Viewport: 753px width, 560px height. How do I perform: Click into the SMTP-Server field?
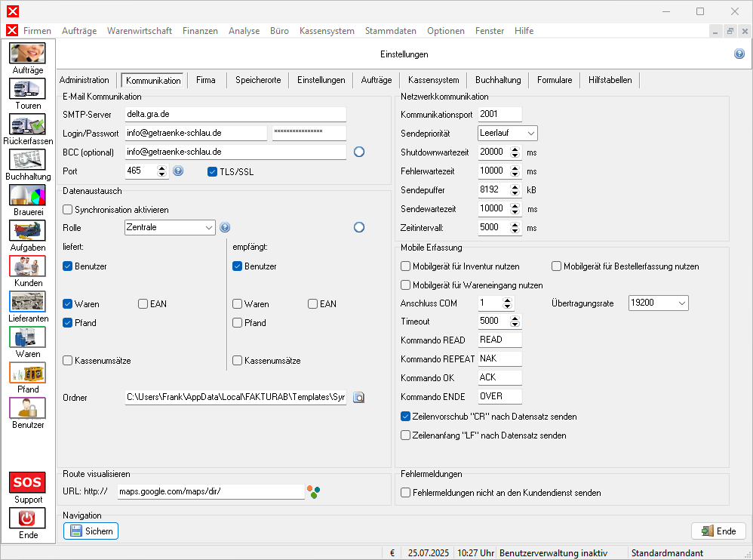click(x=235, y=115)
